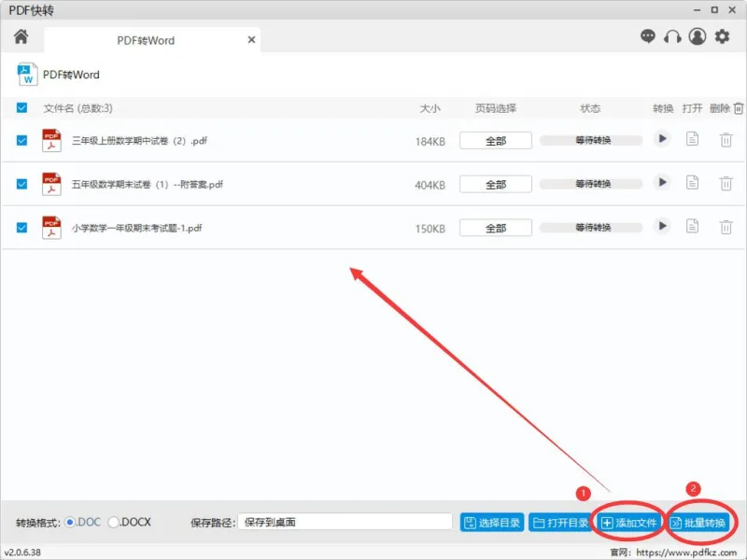Click the 大小 column header

(x=430, y=108)
